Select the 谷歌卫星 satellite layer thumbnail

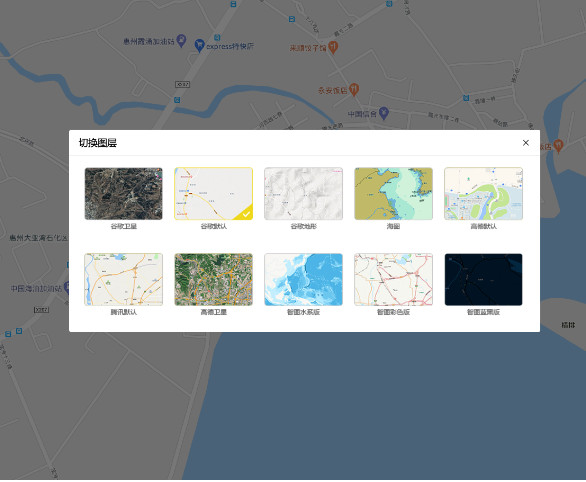(x=123, y=194)
